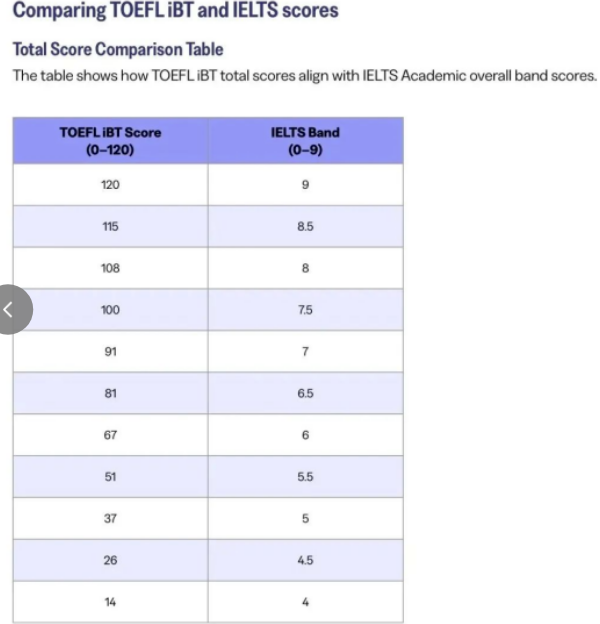Click the TOEFL score 67 cell
600x624 pixels.
tap(110, 435)
